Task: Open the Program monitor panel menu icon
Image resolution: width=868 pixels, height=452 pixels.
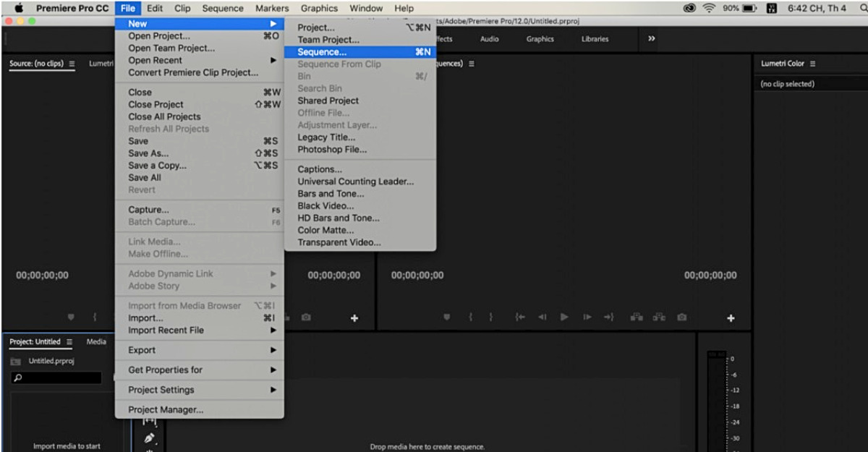Action: 472,64
